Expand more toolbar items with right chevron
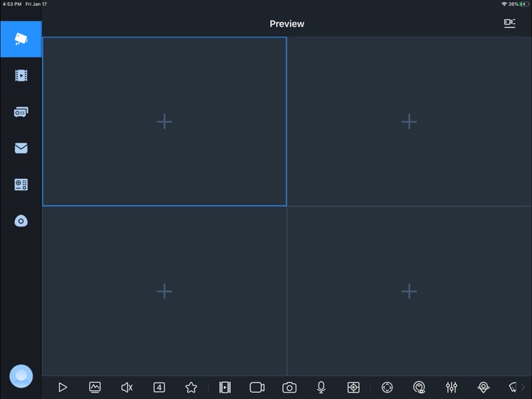 click(523, 387)
